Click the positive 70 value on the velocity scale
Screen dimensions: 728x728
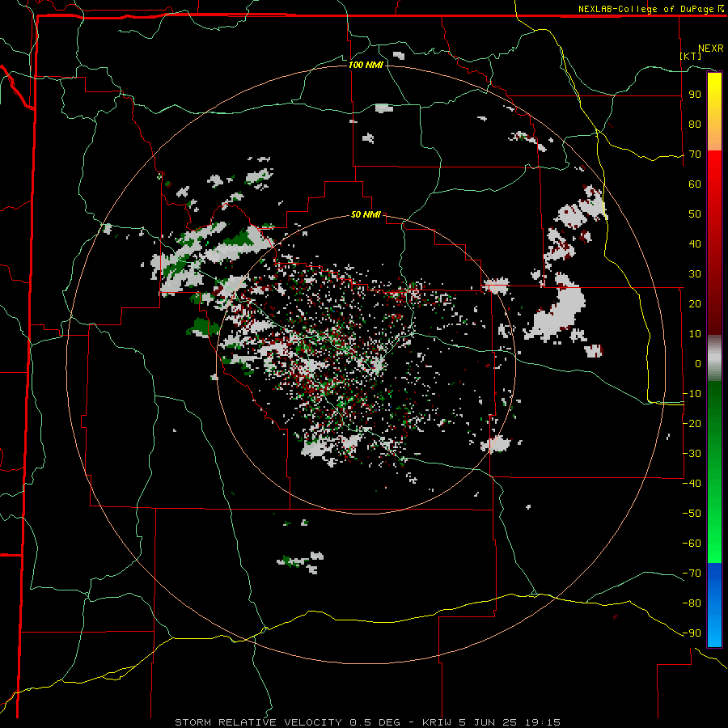pyautogui.click(x=695, y=154)
